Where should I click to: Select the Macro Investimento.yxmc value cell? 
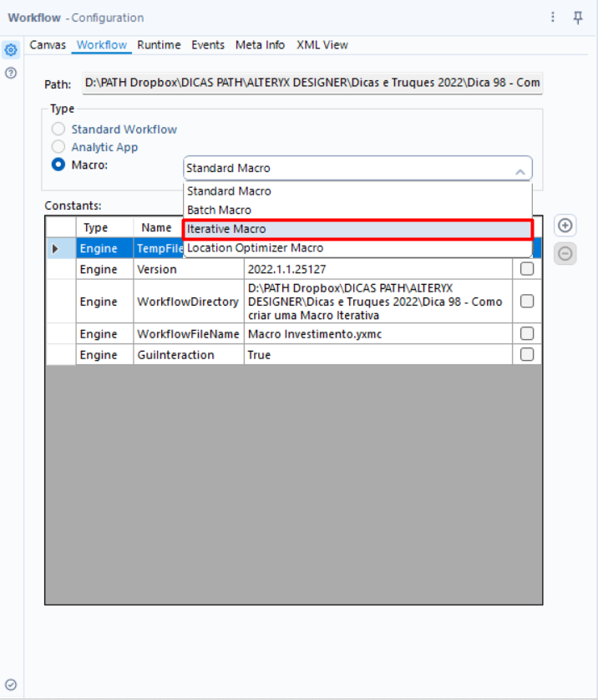[x=378, y=334]
